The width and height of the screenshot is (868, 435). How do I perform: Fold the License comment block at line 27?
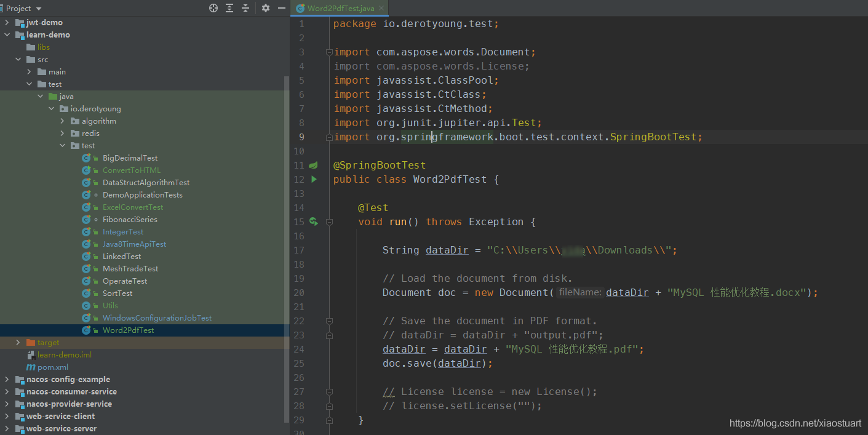pyautogui.click(x=329, y=392)
